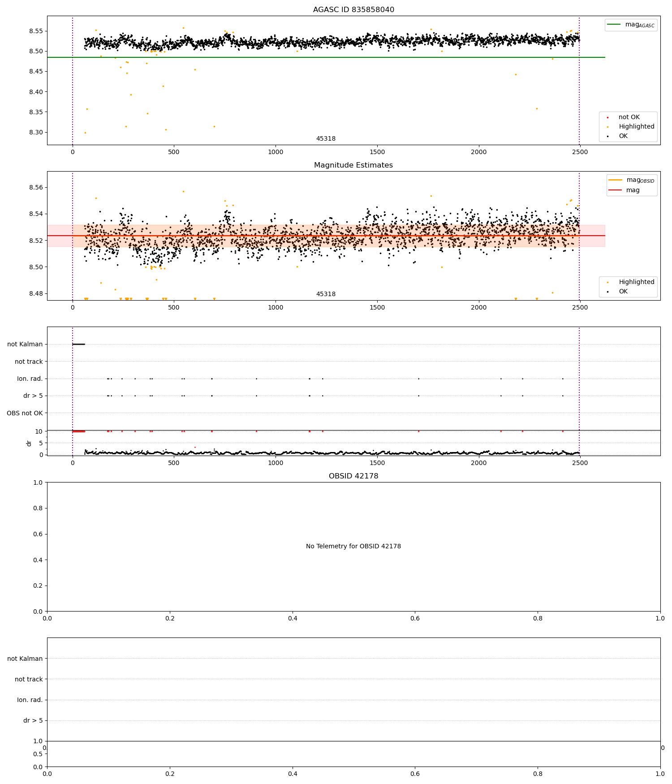Click the 8.55 y-axis tick label
The width and height of the screenshot is (672, 784).
tap(36, 31)
